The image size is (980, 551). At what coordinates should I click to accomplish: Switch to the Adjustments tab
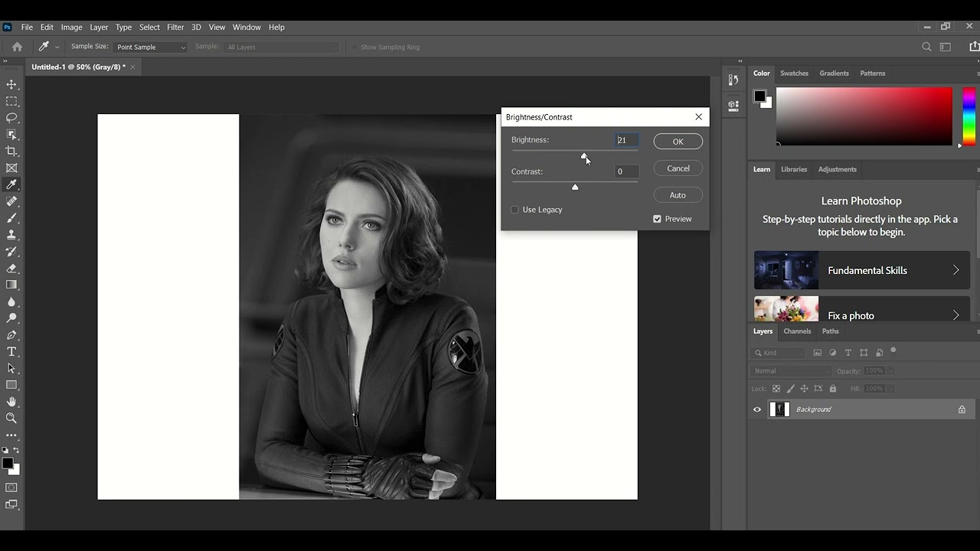(x=837, y=169)
